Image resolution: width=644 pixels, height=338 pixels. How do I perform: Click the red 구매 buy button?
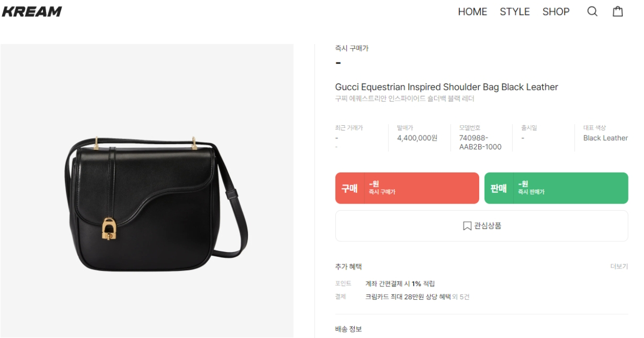[407, 188]
